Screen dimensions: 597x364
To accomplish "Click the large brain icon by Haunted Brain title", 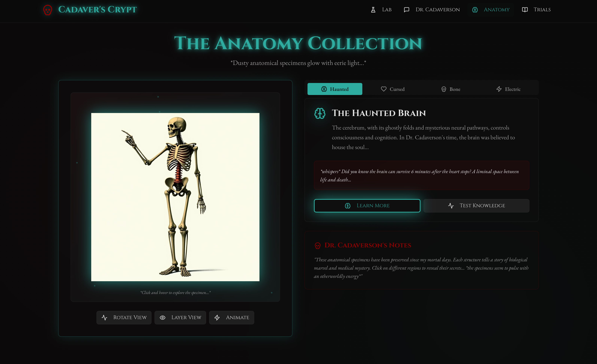I will pyautogui.click(x=320, y=113).
